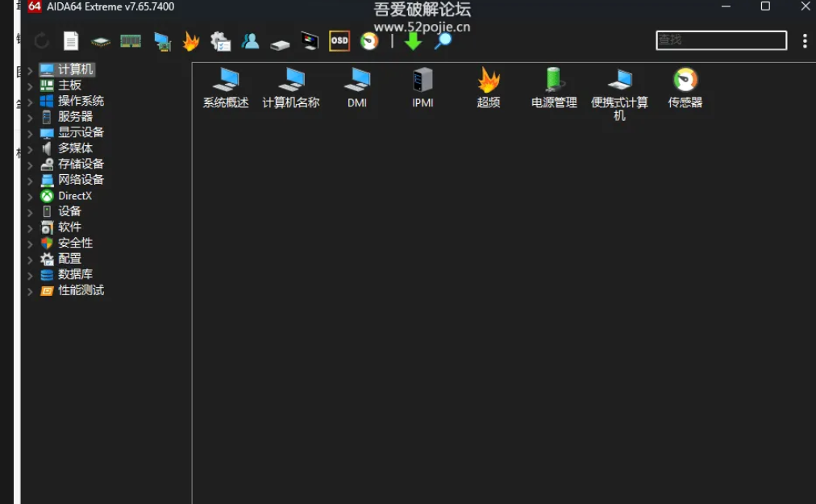Expand the 性能测试 tree node arrow

[x=30, y=291]
